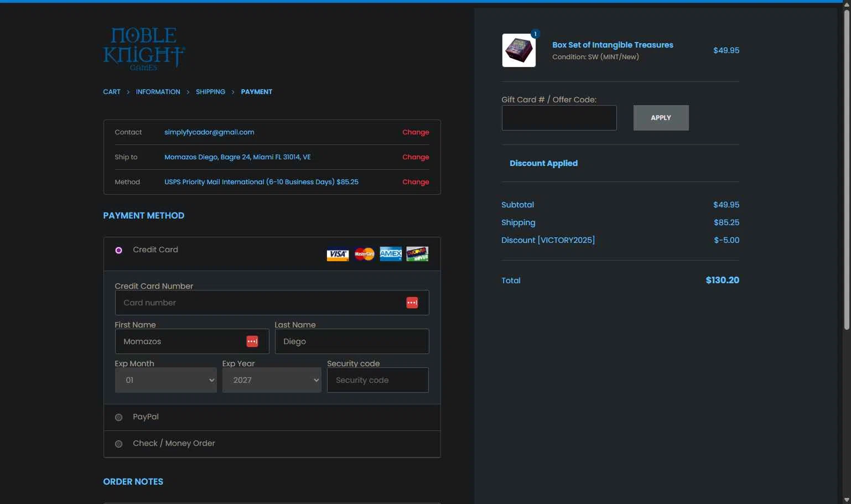Select the Credit Card payment option

(x=118, y=250)
